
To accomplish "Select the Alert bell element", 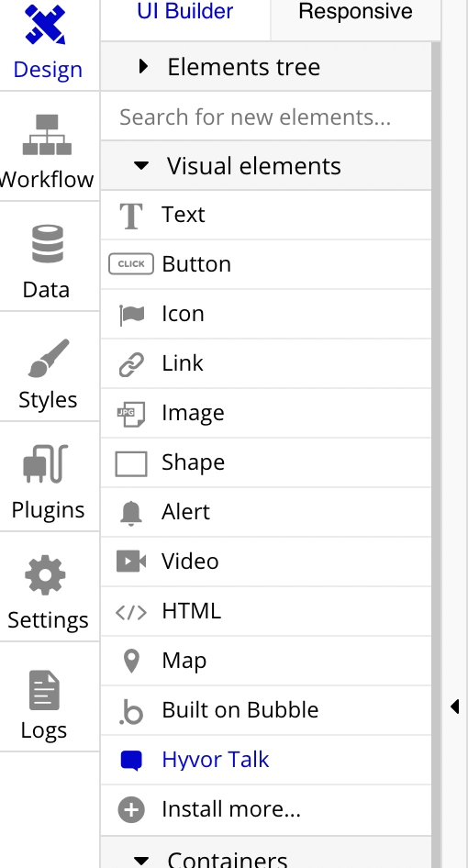I will [x=266, y=512].
